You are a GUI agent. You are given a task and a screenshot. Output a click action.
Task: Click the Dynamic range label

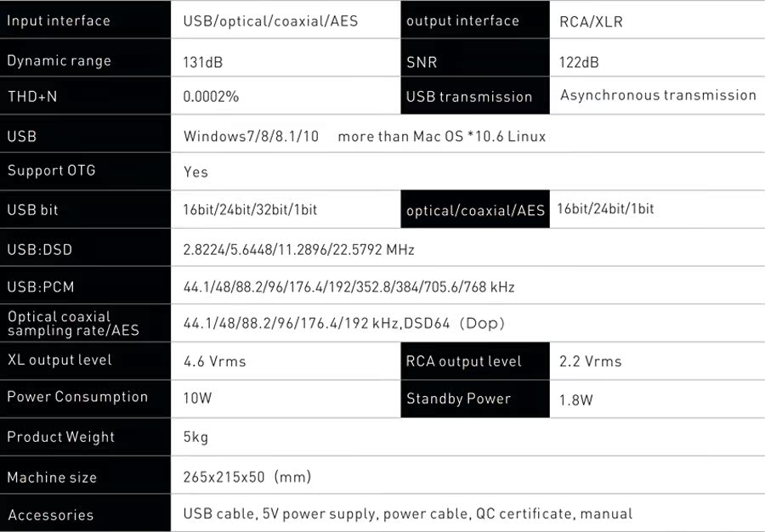(59, 61)
